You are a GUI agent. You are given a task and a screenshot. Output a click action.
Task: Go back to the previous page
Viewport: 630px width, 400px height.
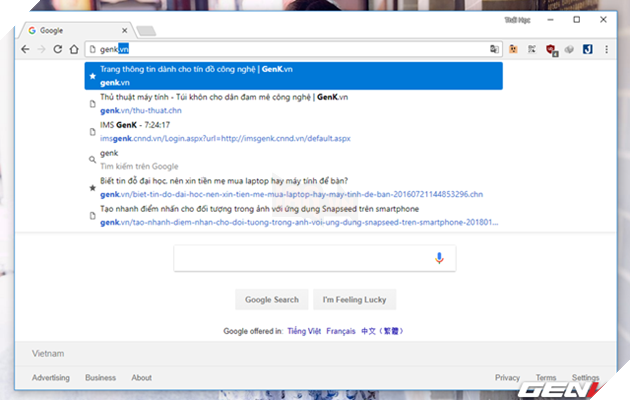25,49
